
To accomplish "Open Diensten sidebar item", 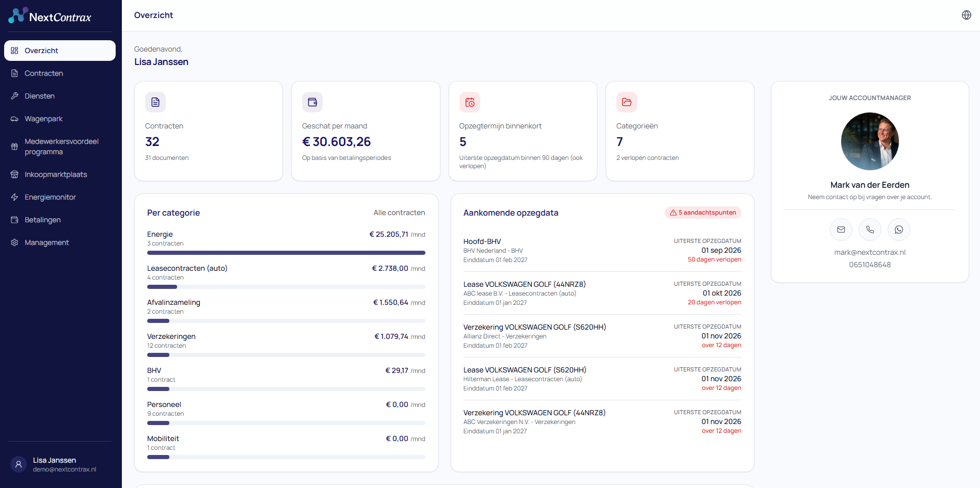I will pyautogui.click(x=60, y=96).
